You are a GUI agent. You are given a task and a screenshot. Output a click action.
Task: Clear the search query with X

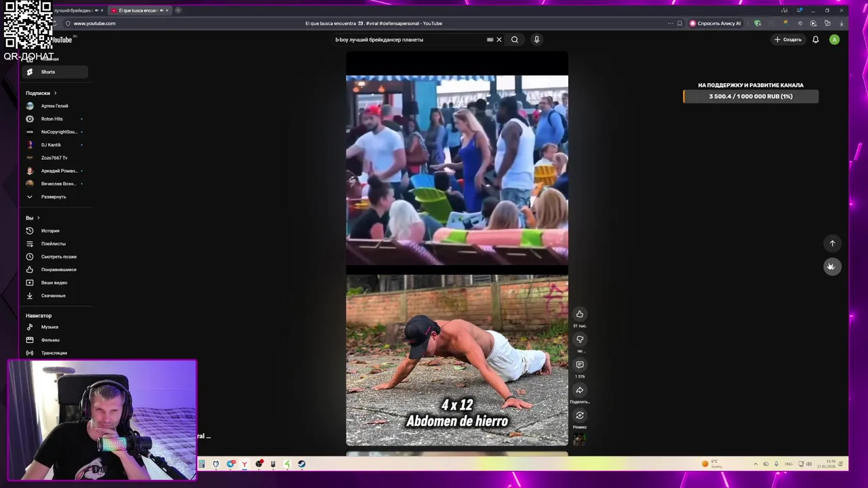(x=499, y=39)
